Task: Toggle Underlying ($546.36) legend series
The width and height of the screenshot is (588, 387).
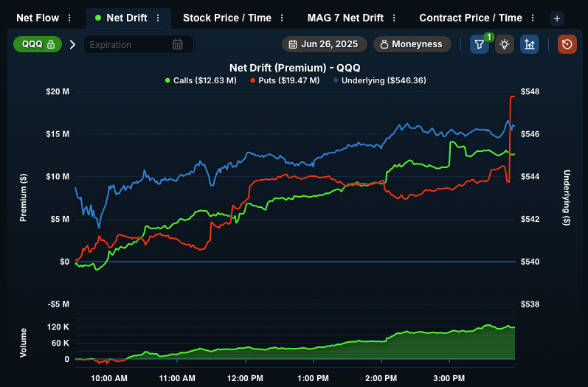Action: click(x=379, y=80)
